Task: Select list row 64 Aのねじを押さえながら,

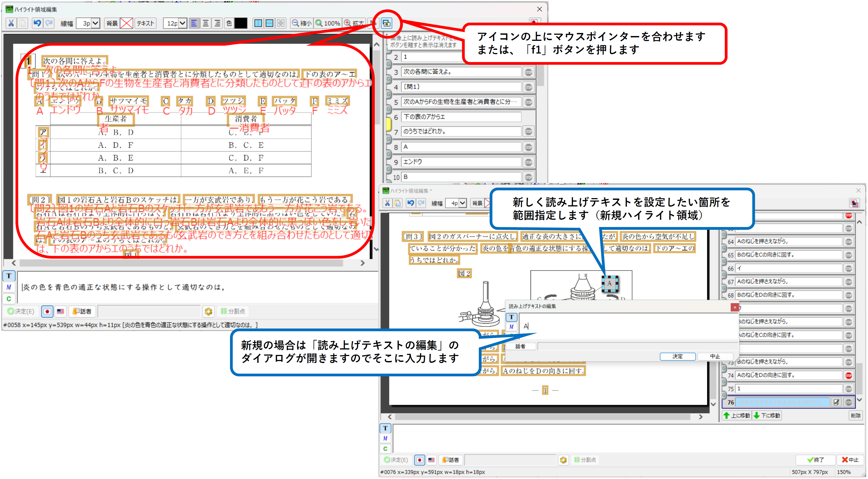Action: pos(788,242)
